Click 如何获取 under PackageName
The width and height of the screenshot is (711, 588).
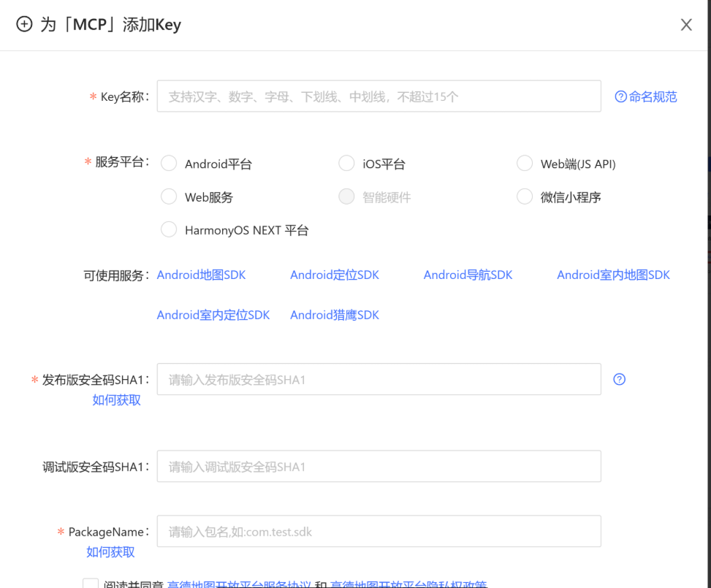110,552
